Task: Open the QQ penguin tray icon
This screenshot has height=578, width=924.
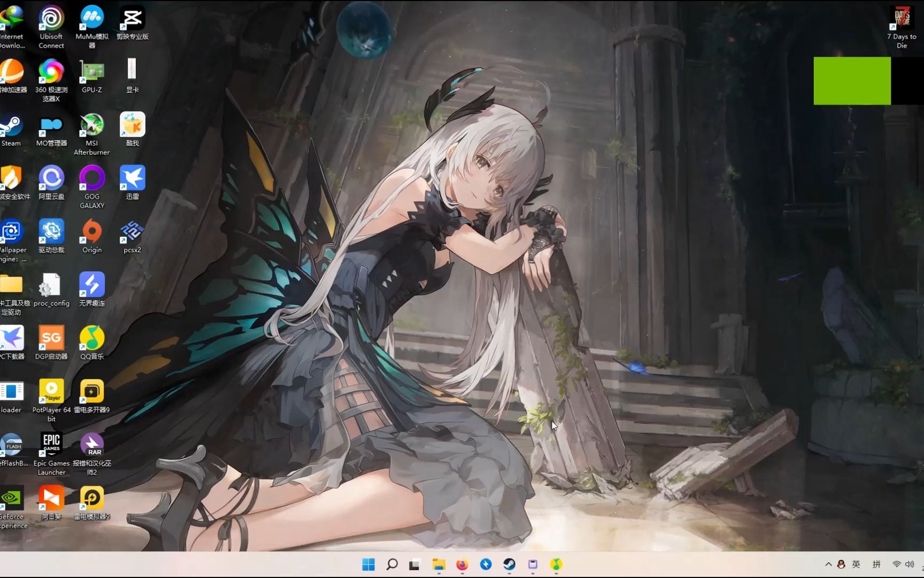Action: (841, 565)
